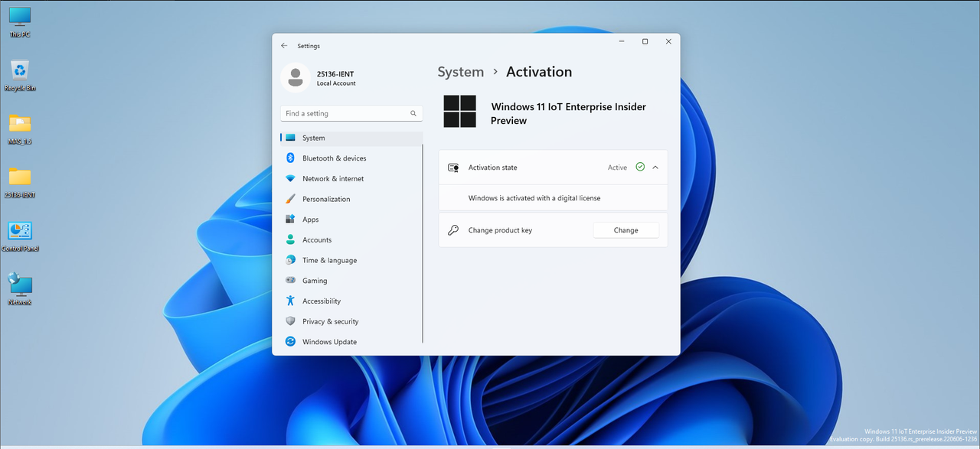Close the Settings window
Screen dimensions: 980x449
668,42
